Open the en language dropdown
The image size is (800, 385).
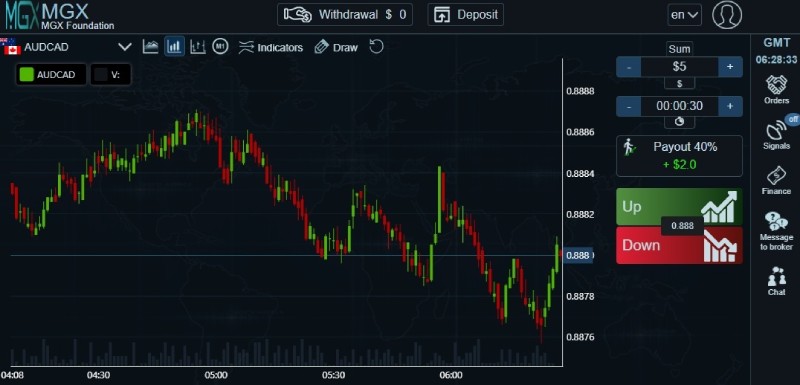tap(684, 15)
